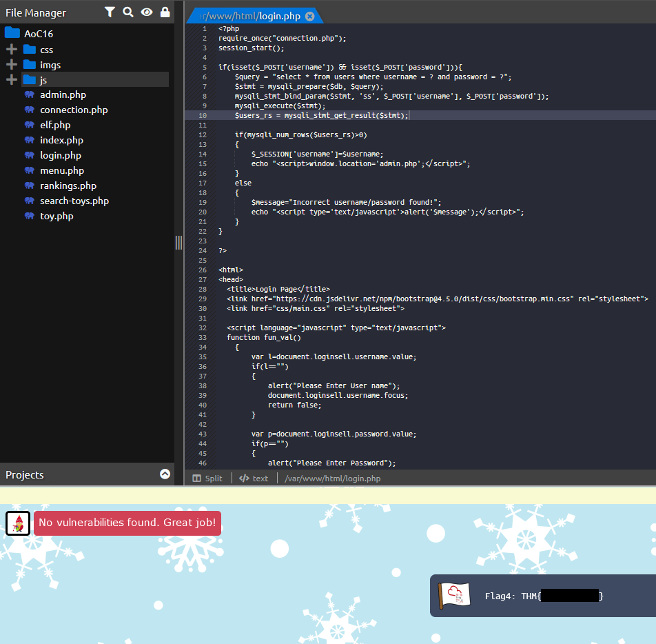This screenshot has height=644, width=656.
Task: Click the alert Please Enter User name line
Action: coord(334,385)
